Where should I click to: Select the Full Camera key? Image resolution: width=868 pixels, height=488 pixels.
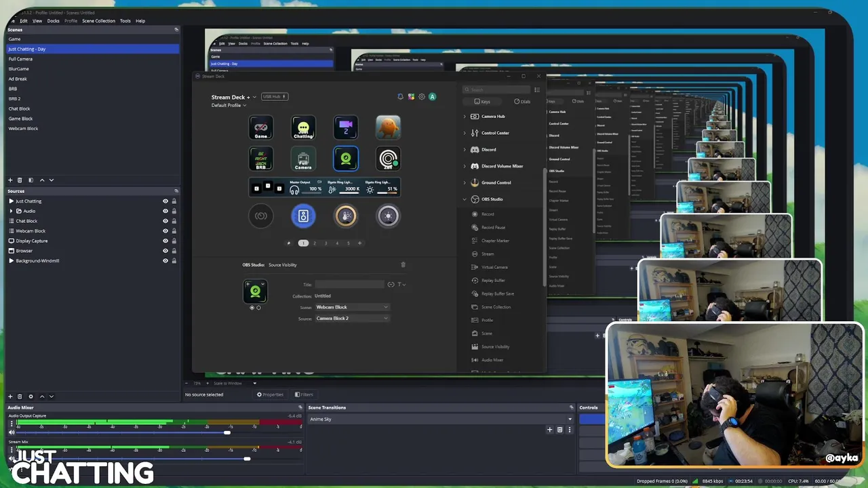tap(303, 159)
